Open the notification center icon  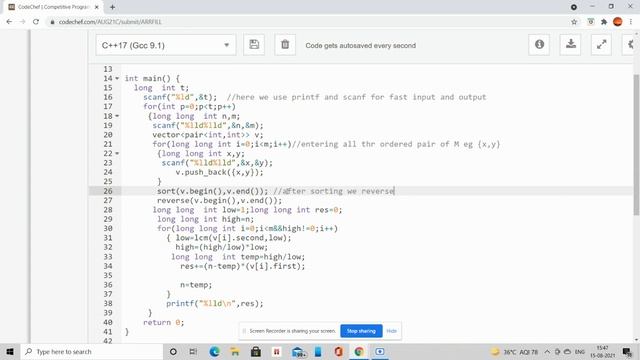coord(627,351)
